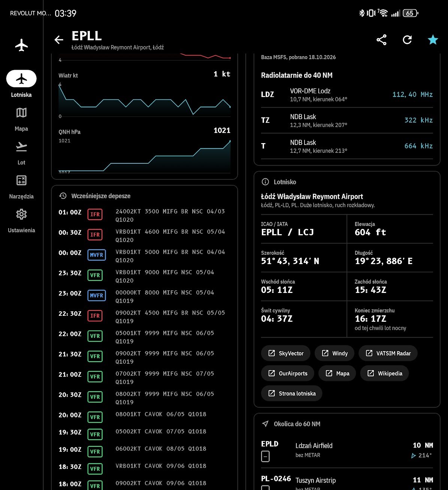448x490 pixels.
Task: Tap the 112,40 MHz frequency
Action: point(412,94)
